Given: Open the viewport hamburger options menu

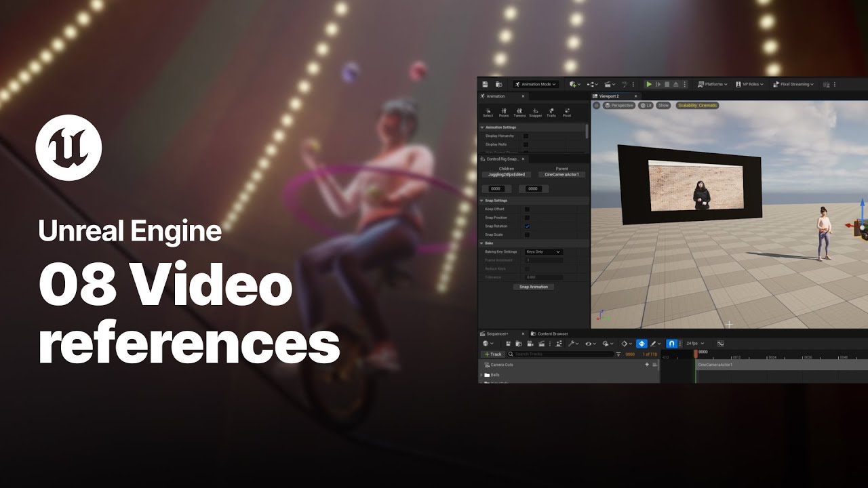Looking at the screenshot, I should (597, 105).
